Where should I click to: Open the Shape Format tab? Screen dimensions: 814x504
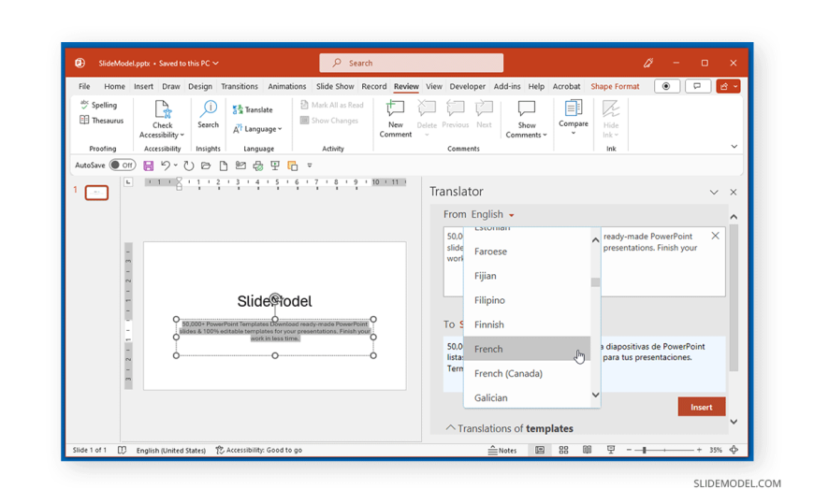click(x=615, y=86)
